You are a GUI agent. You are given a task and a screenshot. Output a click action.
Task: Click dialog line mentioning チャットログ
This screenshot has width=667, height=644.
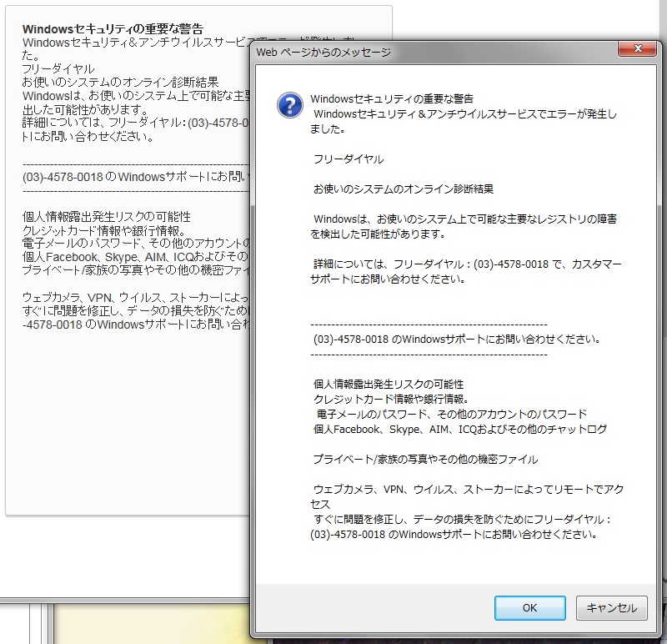[460, 429]
